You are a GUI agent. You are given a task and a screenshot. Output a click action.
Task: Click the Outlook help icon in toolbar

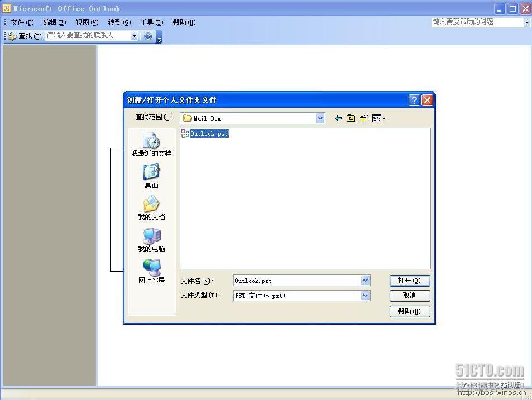pyautogui.click(x=148, y=36)
